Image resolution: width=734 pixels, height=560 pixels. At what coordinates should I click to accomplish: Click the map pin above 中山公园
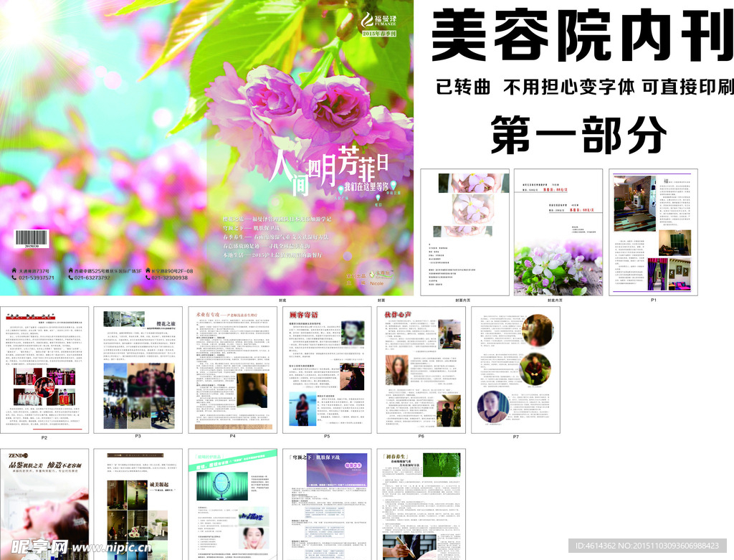click(x=394, y=186)
